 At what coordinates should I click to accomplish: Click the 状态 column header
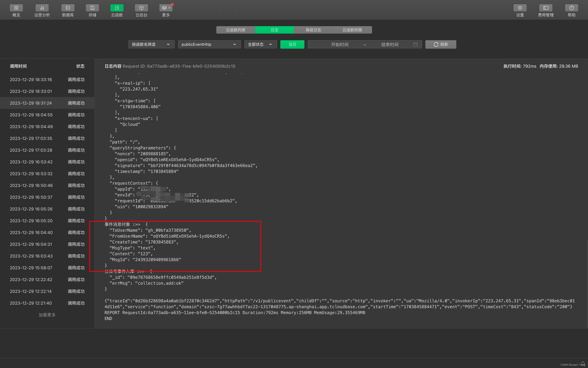(80, 66)
